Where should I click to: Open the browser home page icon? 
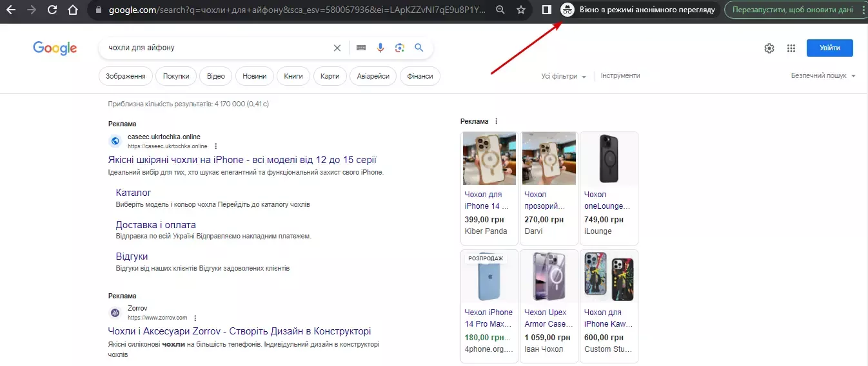tap(73, 10)
